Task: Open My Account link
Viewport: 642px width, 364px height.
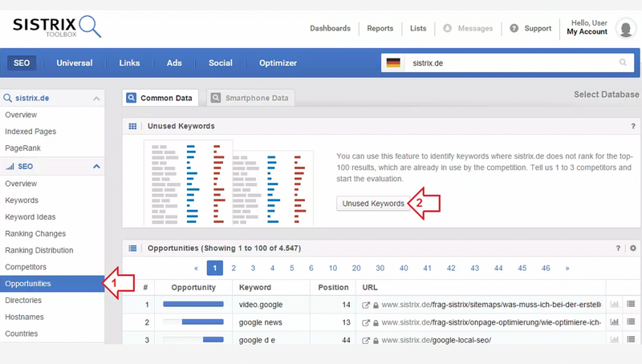Action: click(587, 31)
